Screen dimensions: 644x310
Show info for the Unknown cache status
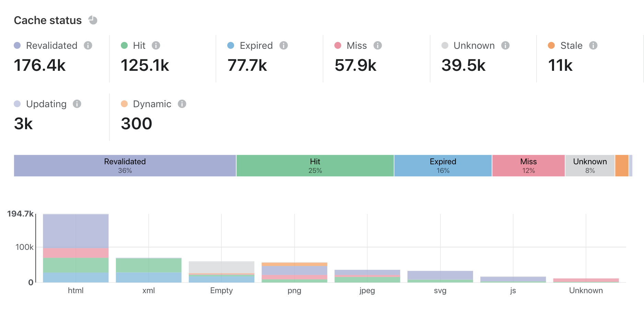pos(505,45)
